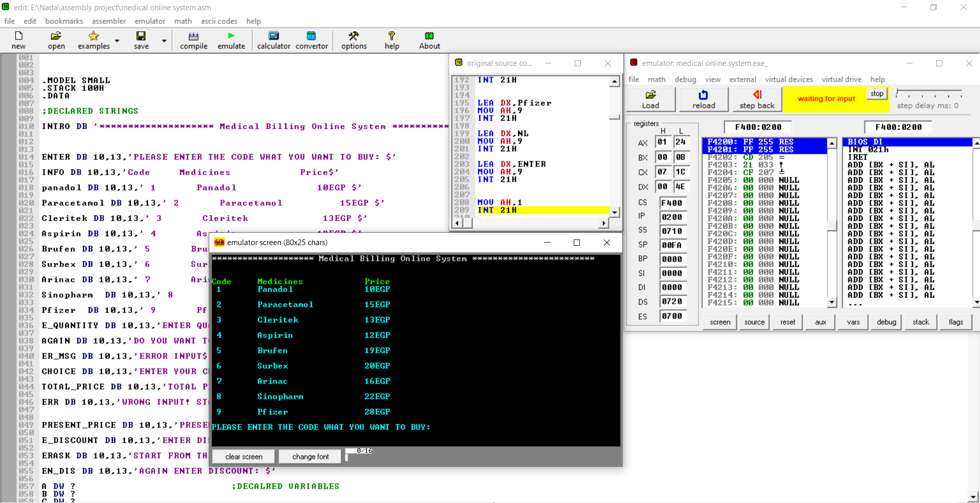Open the source viewer button
The width and height of the screenshot is (980, 503).
pyautogui.click(x=754, y=322)
